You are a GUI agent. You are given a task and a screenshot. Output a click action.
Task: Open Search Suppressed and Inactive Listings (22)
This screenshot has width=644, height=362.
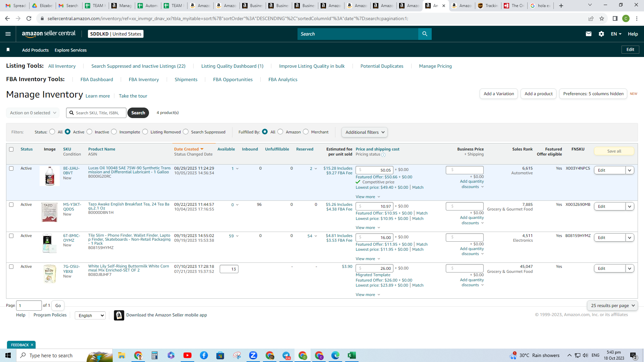[138, 66]
